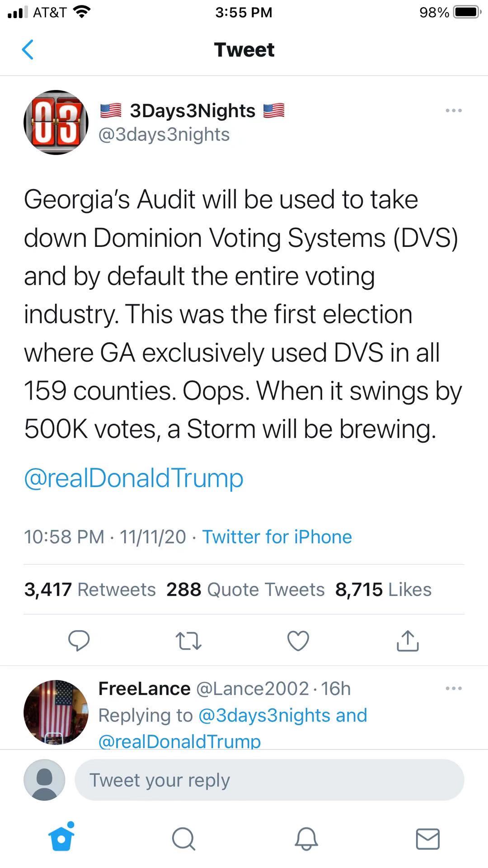Tap the @realDonaldTrump mention in tweet

point(134,478)
